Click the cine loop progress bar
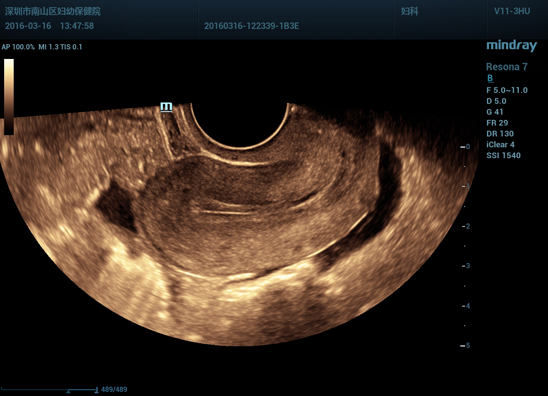Viewport: 548px width, 396px height. coord(49,389)
